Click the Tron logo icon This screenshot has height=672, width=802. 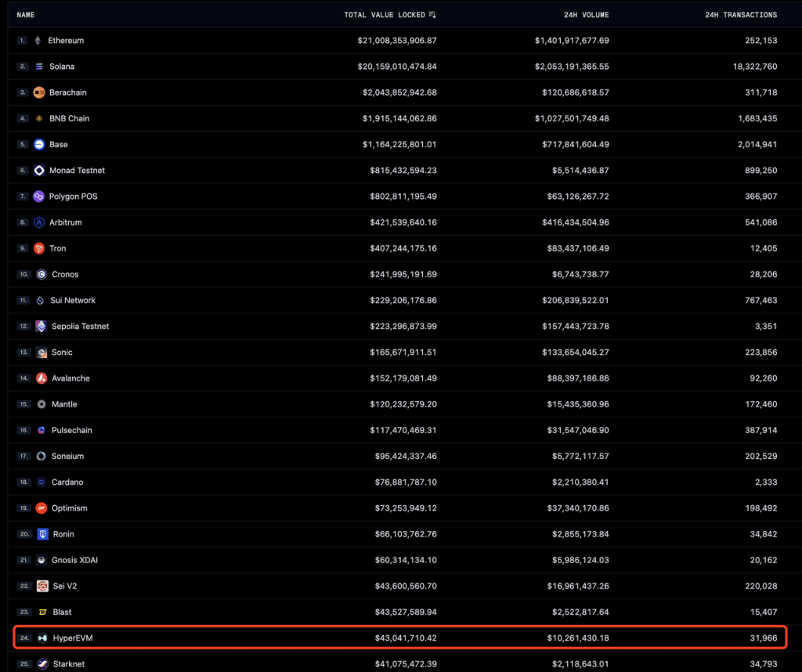[x=39, y=248]
